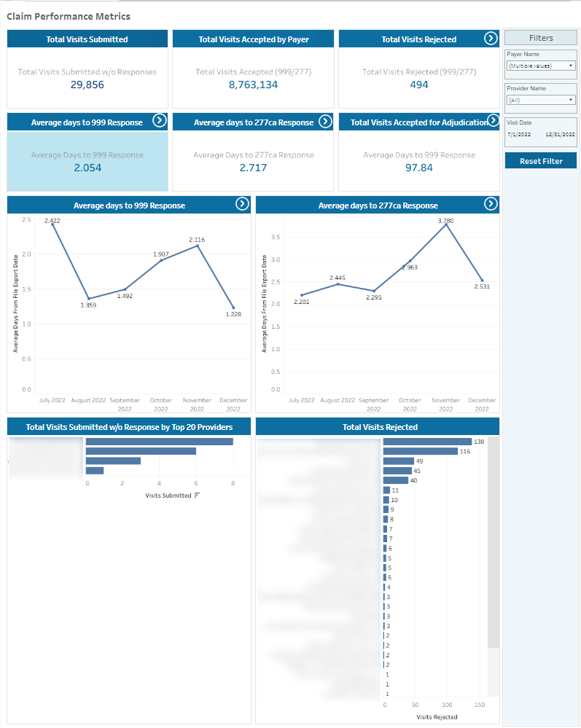581x728 pixels.
Task: Open arrow icon on the 999 Response KPI tile
Action: (159, 121)
